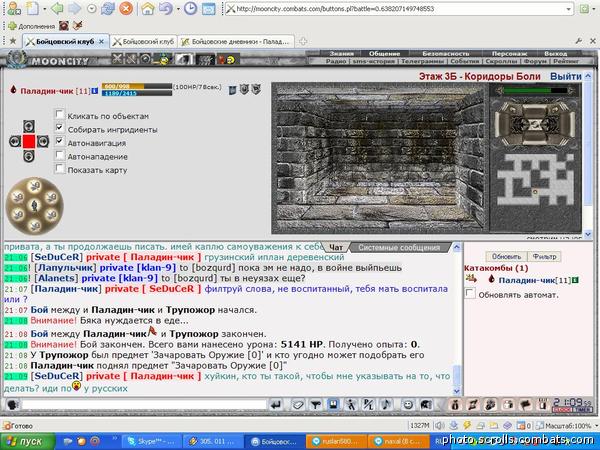Screen dimensions: 600x450
Task: Open the Знания menu
Action: pos(342,54)
